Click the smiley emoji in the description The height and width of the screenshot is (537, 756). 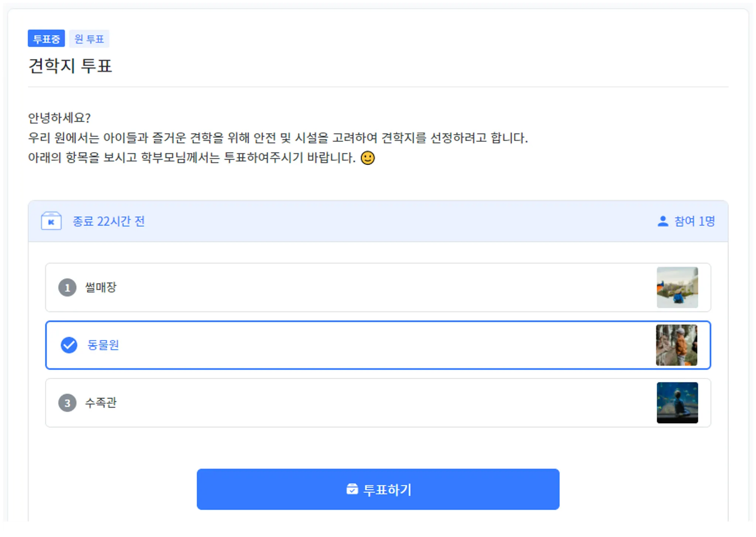[x=367, y=158]
